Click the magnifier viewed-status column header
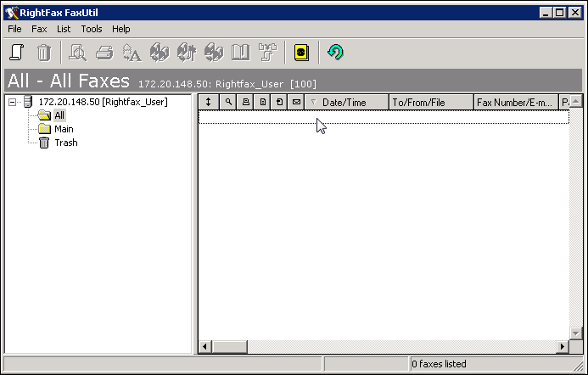 (228, 102)
